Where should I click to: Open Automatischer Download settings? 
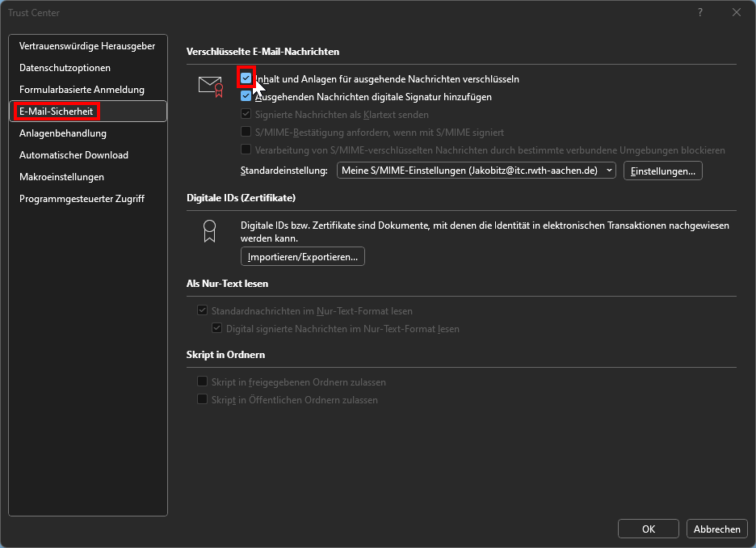point(73,155)
